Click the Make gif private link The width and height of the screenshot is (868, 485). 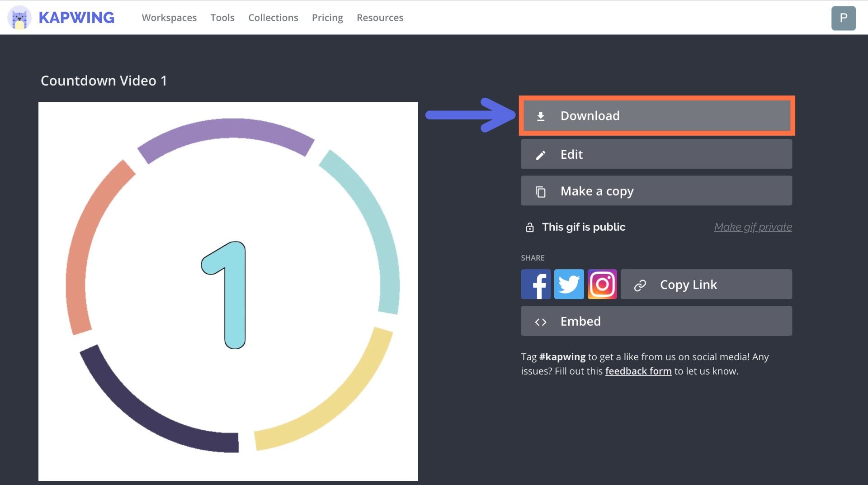click(x=753, y=227)
